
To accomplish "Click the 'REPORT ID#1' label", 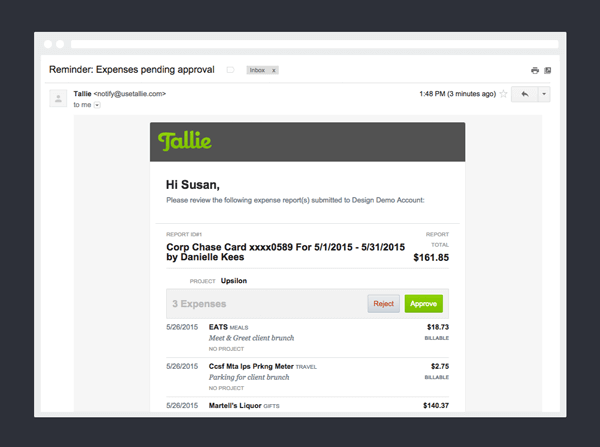I will (x=184, y=234).
